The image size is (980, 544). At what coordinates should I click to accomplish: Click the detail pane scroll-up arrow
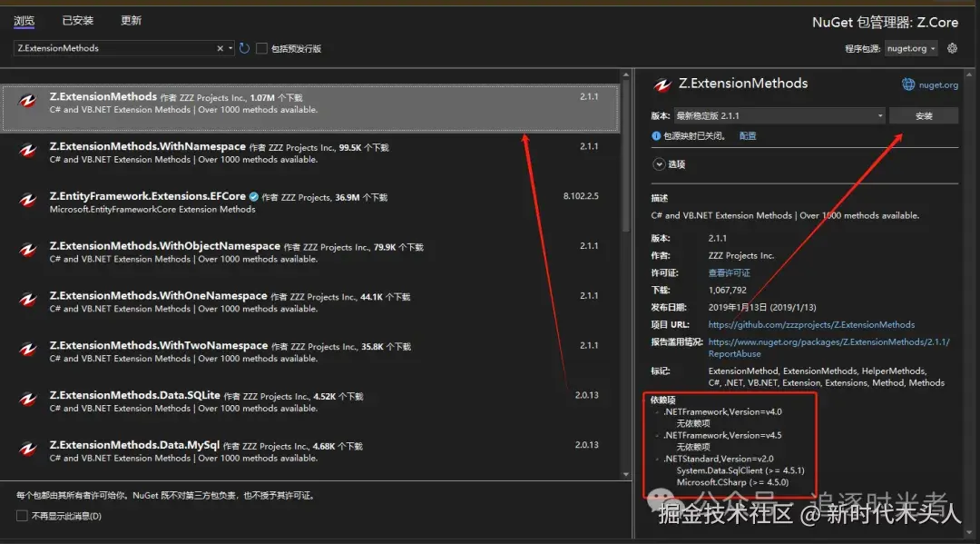click(x=969, y=75)
